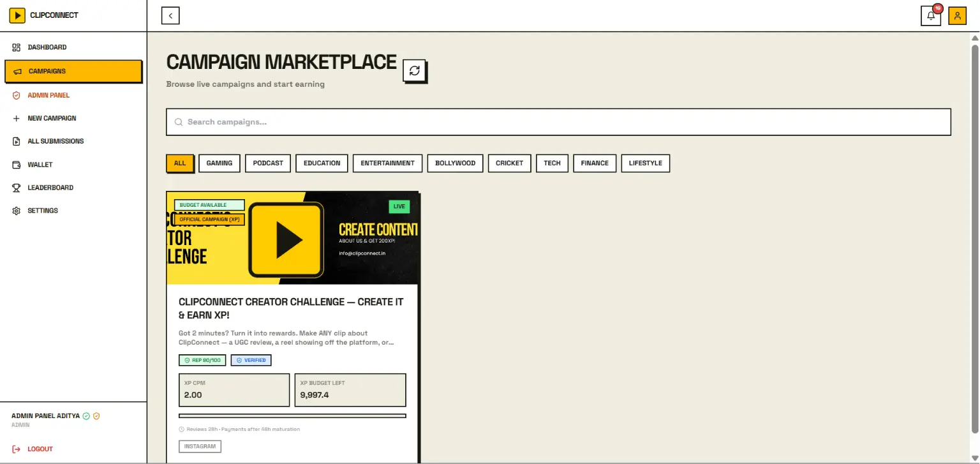Filter campaigns by Tech
Screen dimensions: 980x464
pos(553,163)
